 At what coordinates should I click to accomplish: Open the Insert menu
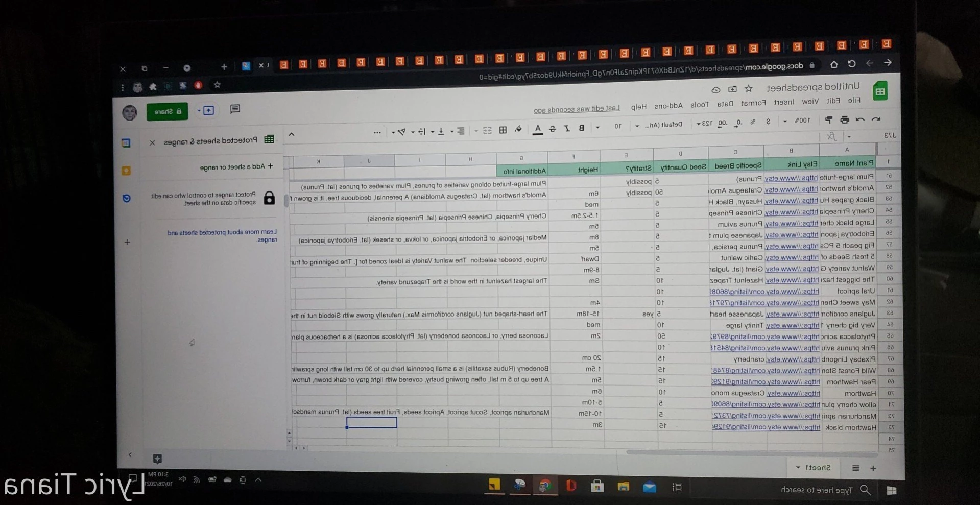(x=784, y=102)
